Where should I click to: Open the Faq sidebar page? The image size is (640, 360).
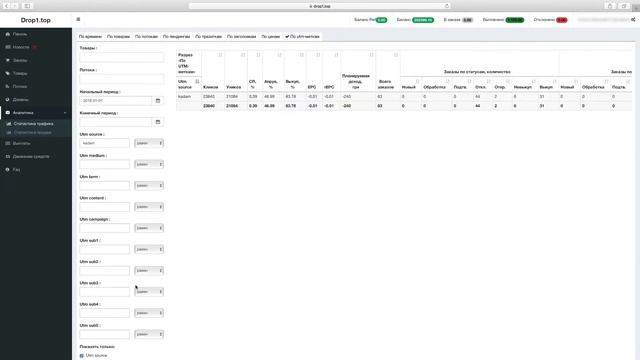[16, 170]
